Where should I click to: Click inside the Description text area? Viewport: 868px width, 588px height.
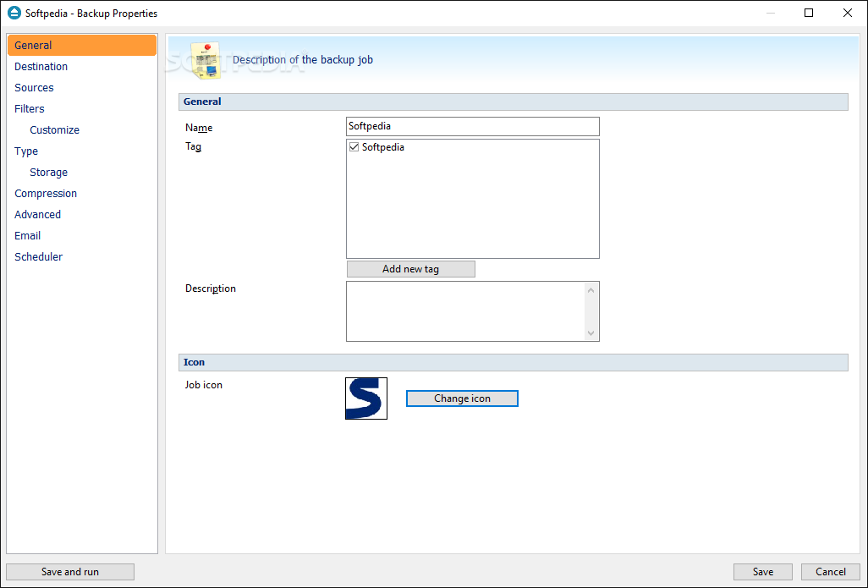pos(465,311)
